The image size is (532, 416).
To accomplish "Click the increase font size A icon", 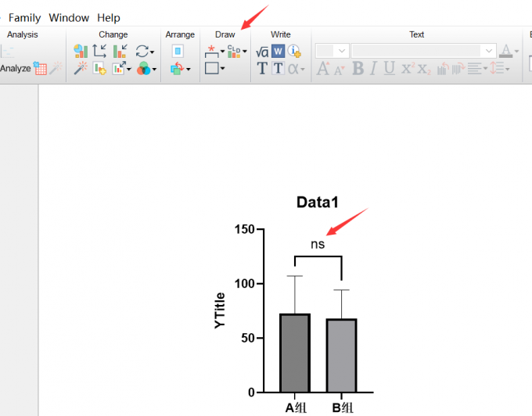I will (323, 68).
